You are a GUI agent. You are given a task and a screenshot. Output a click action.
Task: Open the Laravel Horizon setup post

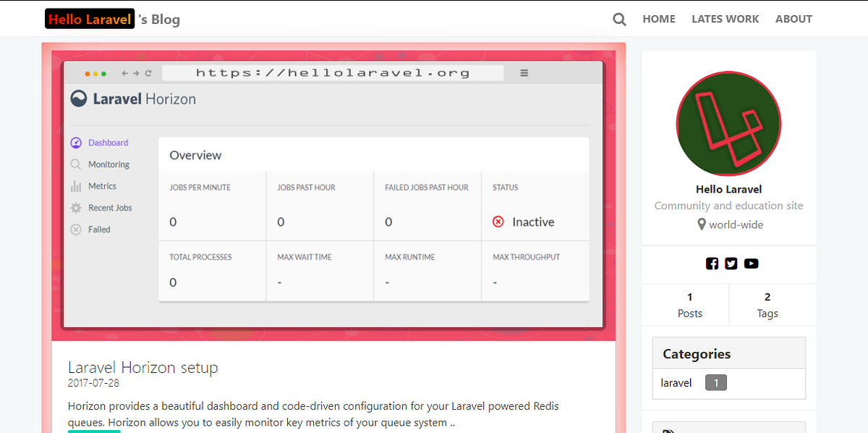[x=142, y=367]
